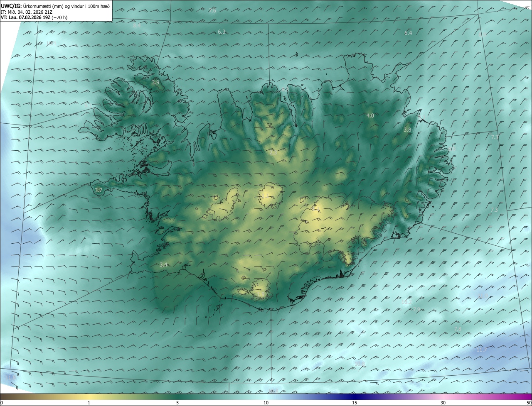Click the 3.4 value label on the map

click(163, 264)
